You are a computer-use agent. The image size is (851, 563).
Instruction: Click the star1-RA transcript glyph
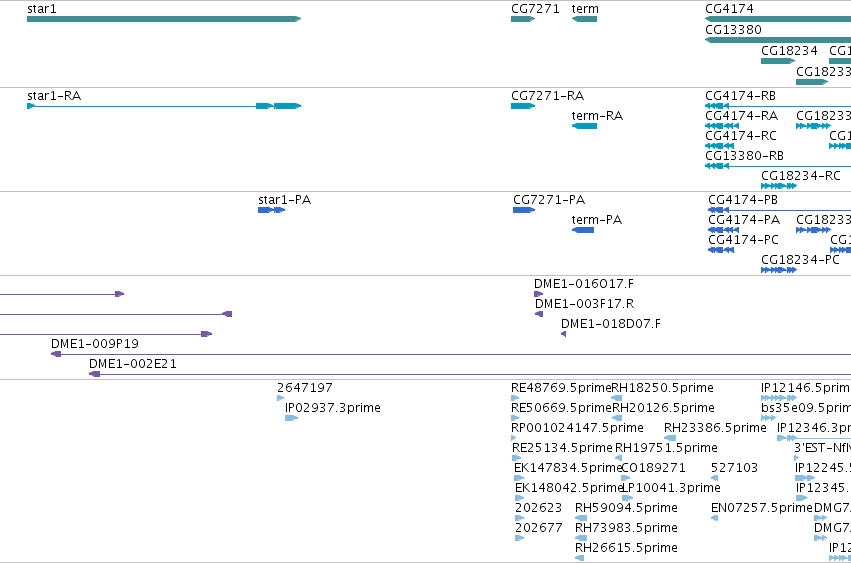[164, 106]
